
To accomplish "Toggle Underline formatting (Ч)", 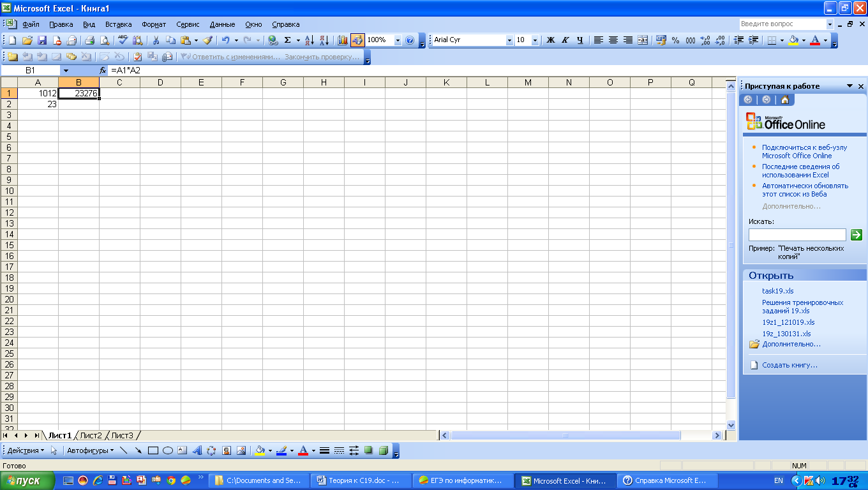I will [x=580, y=40].
